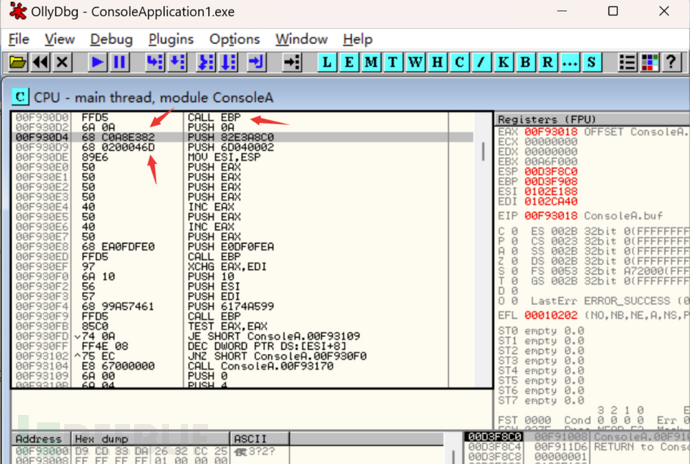690x464 pixels.
Task: Open debugging options list icon
Action: [627, 62]
